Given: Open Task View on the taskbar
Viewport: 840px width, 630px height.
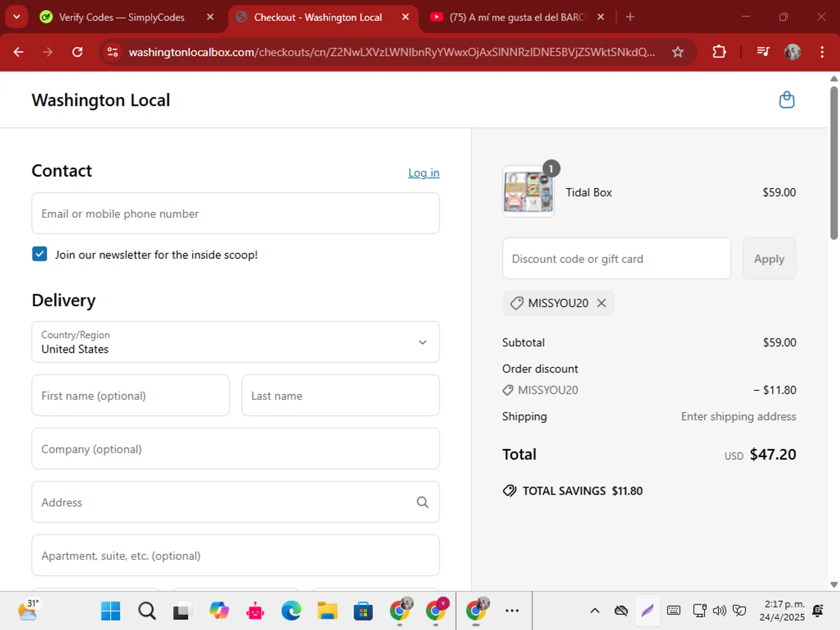Looking at the screenshot, I should (181, 611).
